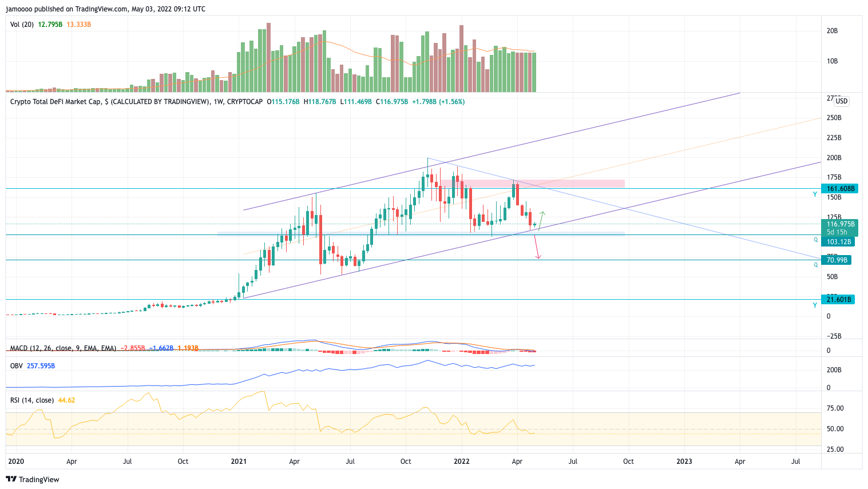Click the MACD signal value 1.193B
The height and width of the screenshot is (489, 868).
[188, 348]
